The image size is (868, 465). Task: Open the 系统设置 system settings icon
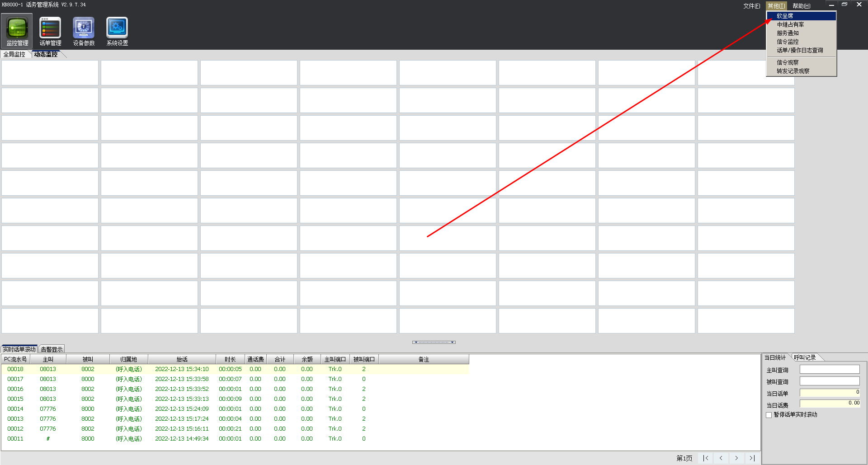click(x=117, y=31)
